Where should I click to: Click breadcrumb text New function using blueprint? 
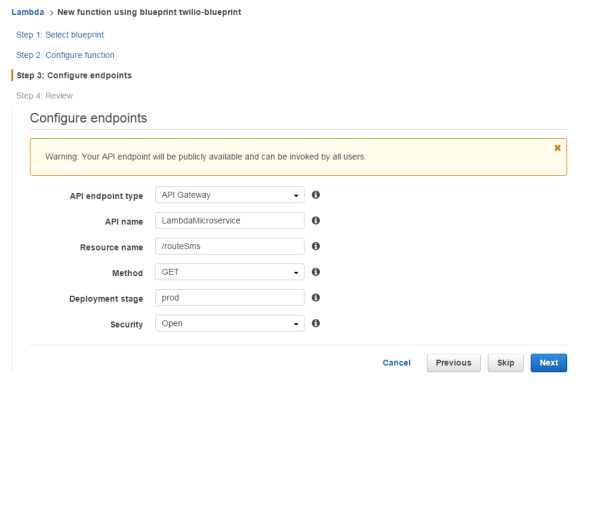[x=149, y=12]
